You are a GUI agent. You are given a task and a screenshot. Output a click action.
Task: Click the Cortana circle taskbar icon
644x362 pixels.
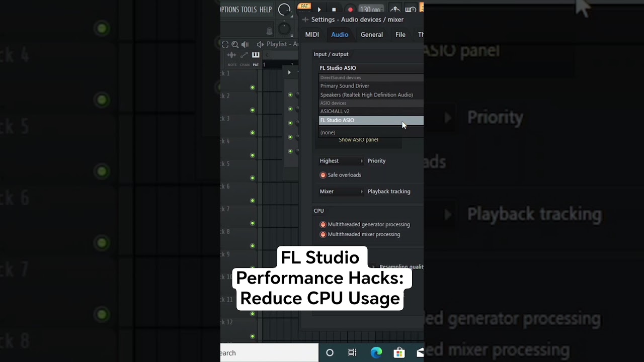click(x=330, y=353)
